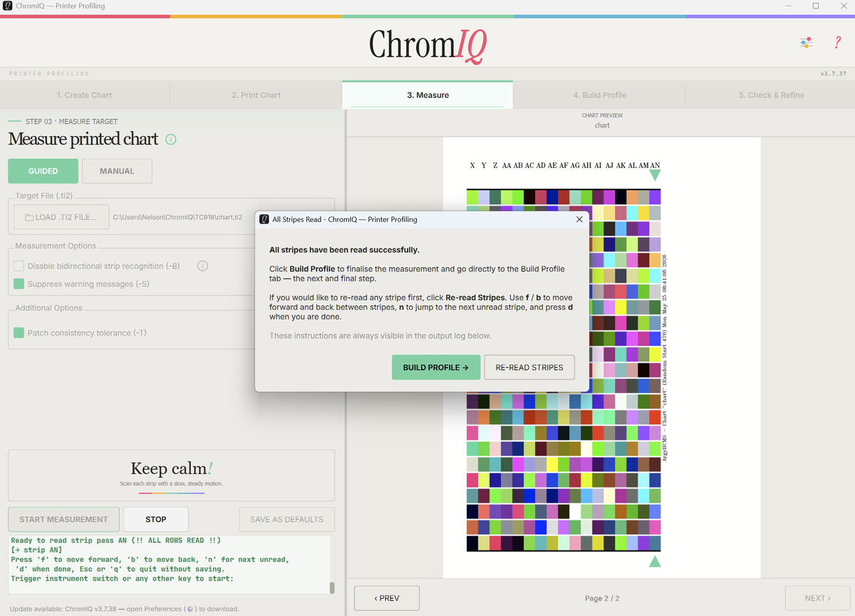Click Start Measurement button
Image resolution: width=855 pixels, height=616 pixels.
[64, 519]
